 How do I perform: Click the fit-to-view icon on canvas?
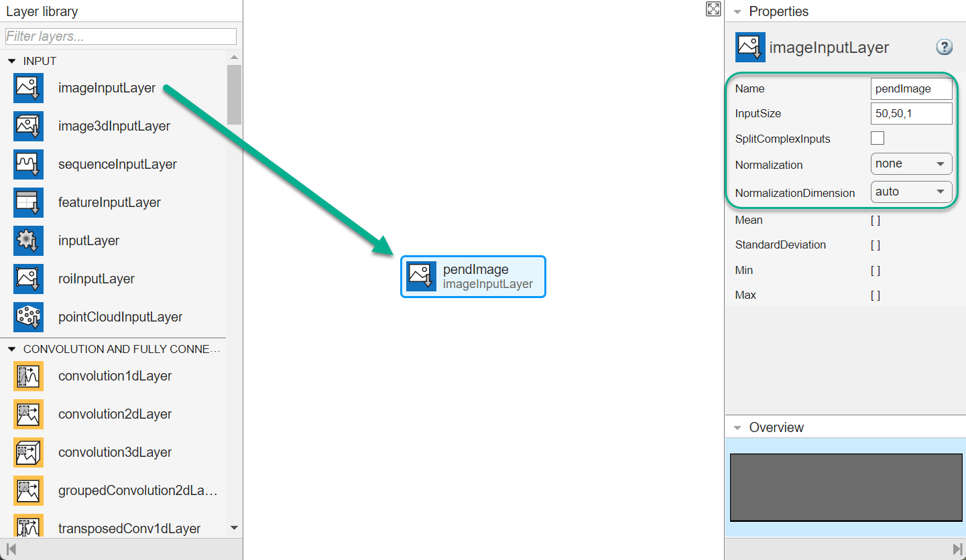[x=713, y=9]
